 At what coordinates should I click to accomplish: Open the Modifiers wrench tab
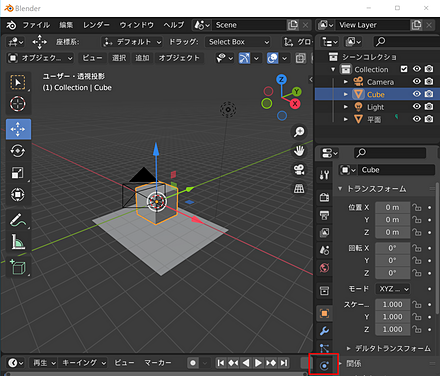(x=324, y=331)
